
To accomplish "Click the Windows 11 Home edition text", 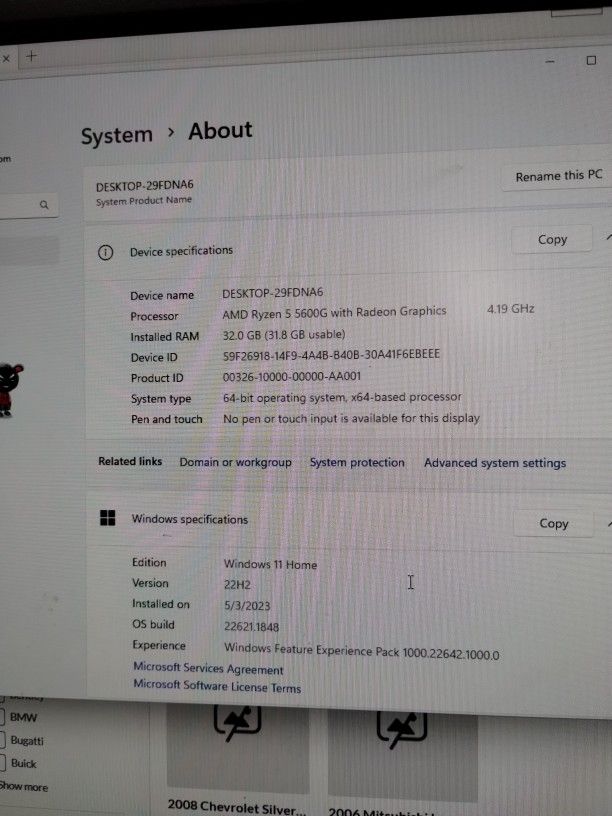I will coord(270,564).
